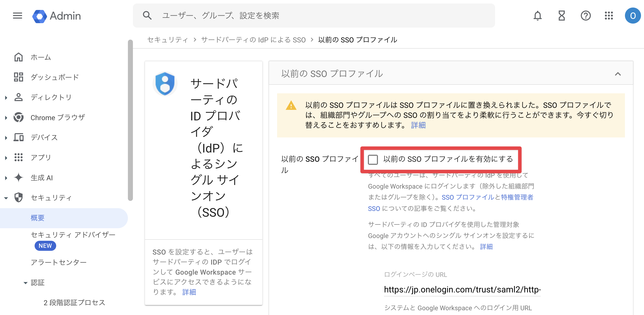This screenshot has height=315, width=644.
Task: Open the notifications bell
Action: (x=537, y=16)
